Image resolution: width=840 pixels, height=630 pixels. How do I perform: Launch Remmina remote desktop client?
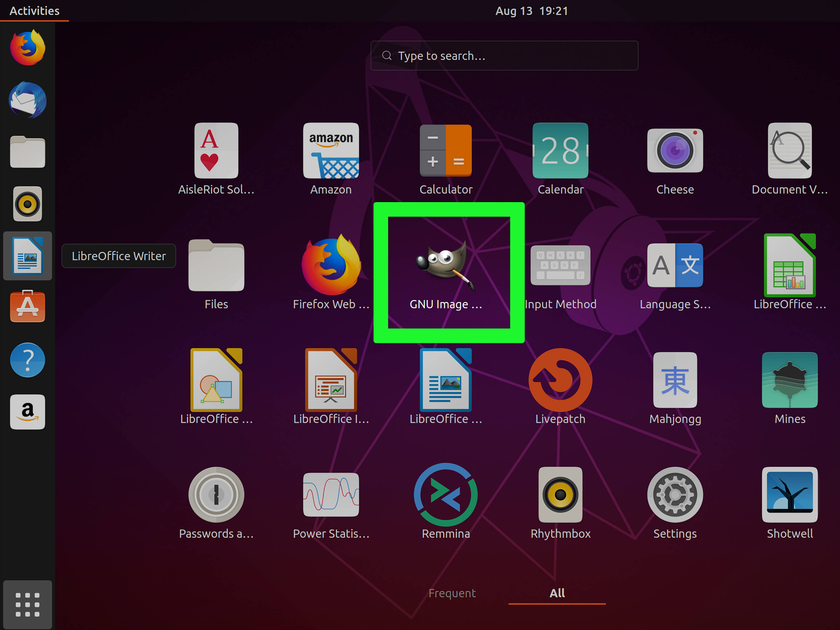coord(445,495)
